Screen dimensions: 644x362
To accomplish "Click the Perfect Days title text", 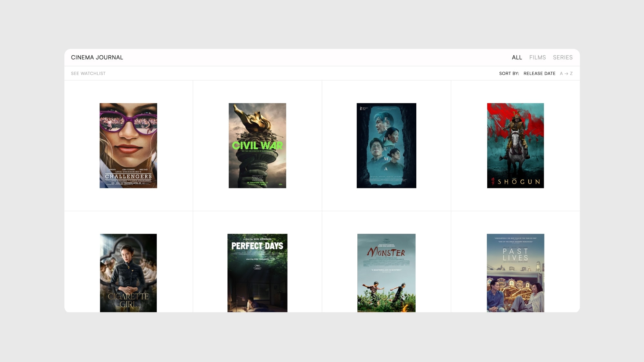I will coord(257,246).
